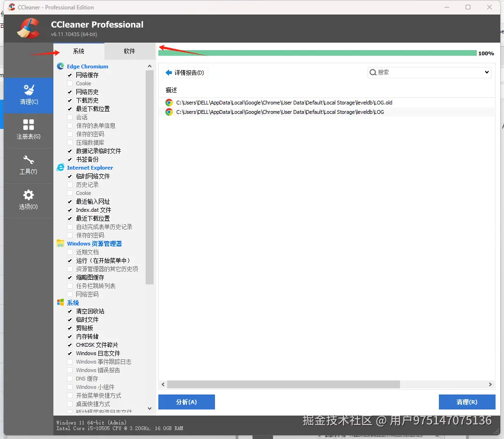Check 保存的表单信息 option
Viewport: 504px width, 439px height.
pos(70,126)
